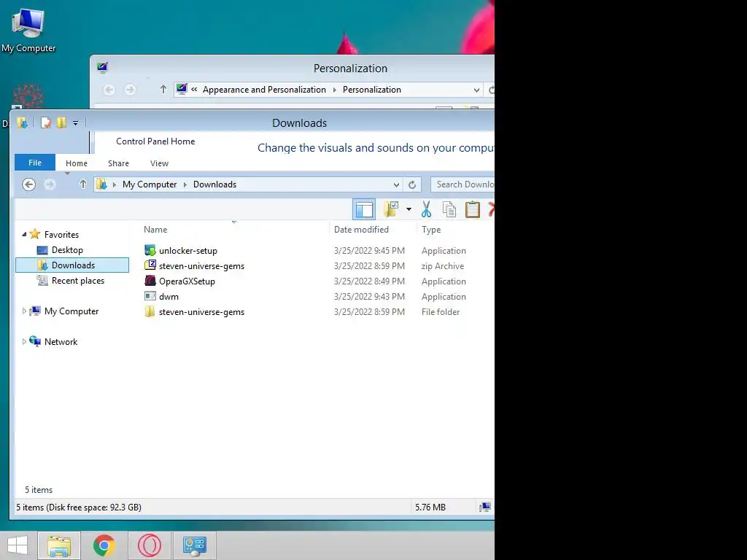Launch Opera from the taskbar
Viewport: 747px width, 560px height.
tap(150, 545)
